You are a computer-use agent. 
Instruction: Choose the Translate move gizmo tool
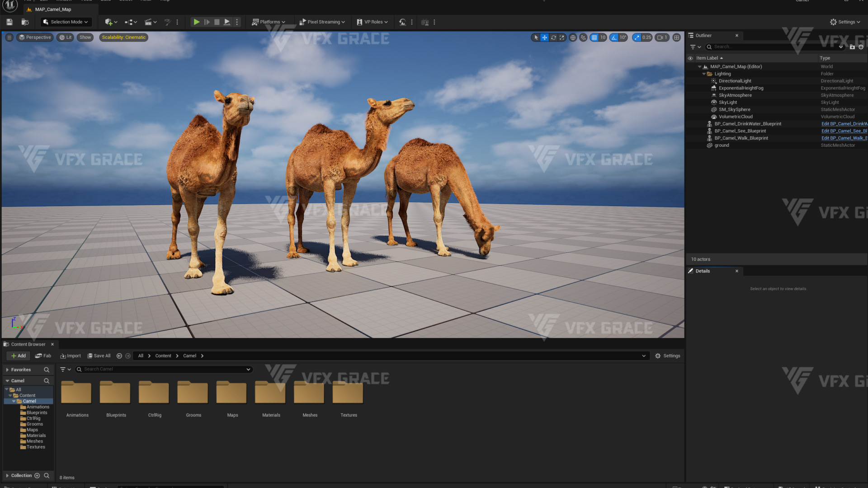[x=545, y=38]
